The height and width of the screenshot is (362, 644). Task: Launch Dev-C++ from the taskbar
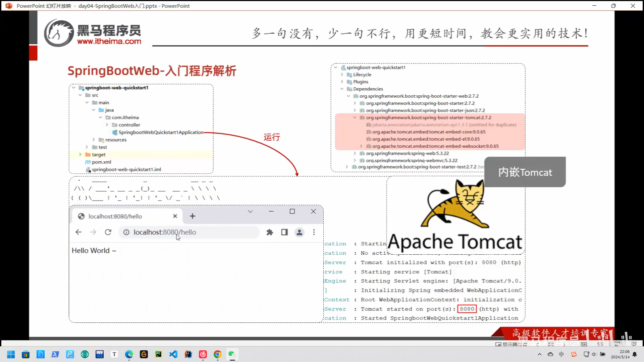(100, 354)
